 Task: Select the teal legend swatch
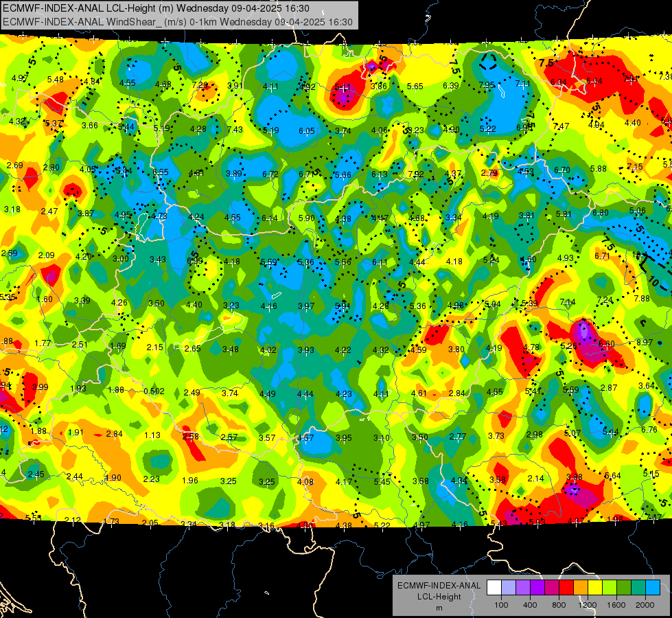pyautogui.click(x=638, y=588)
